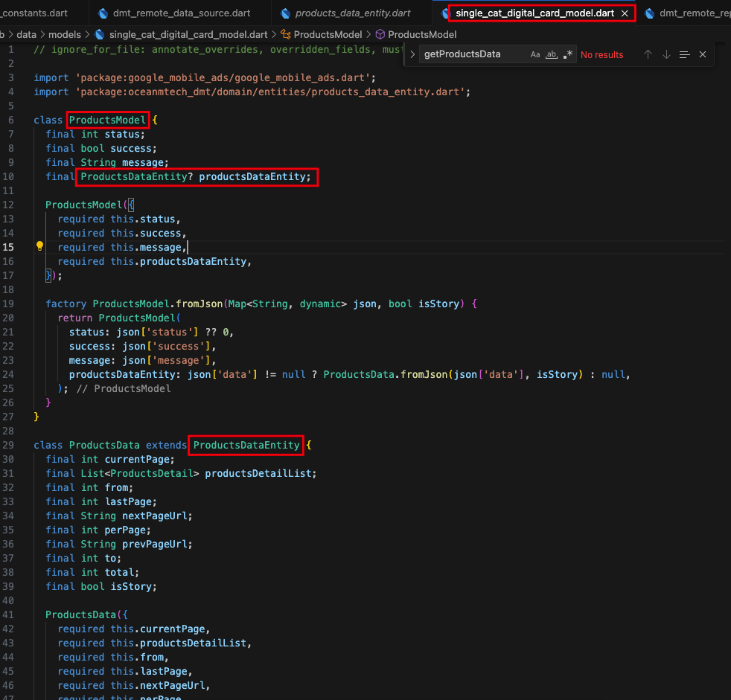Open ProductsModel constructor breadcrumb
This screenshot has height=700, width=731.
[x=422, y=34]
